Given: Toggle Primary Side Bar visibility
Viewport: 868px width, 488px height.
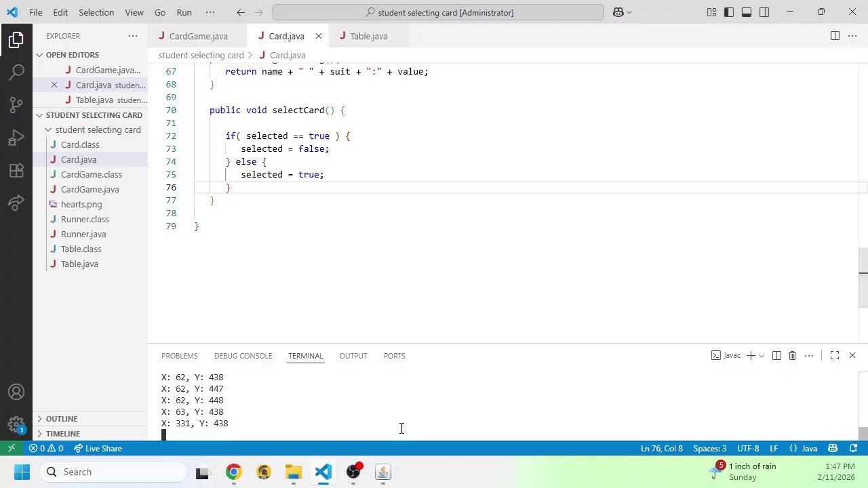Looking at the screenshot, I should point(729,12).
